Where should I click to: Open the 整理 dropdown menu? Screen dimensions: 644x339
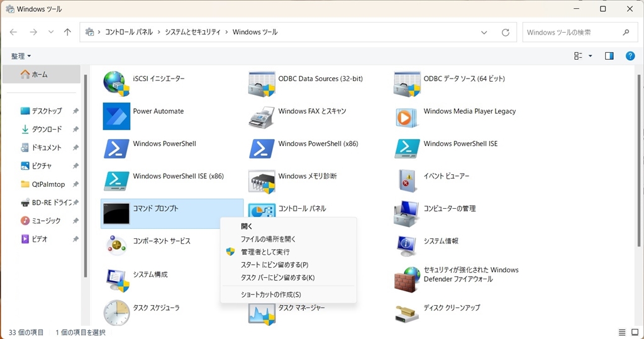coord(21,56)
